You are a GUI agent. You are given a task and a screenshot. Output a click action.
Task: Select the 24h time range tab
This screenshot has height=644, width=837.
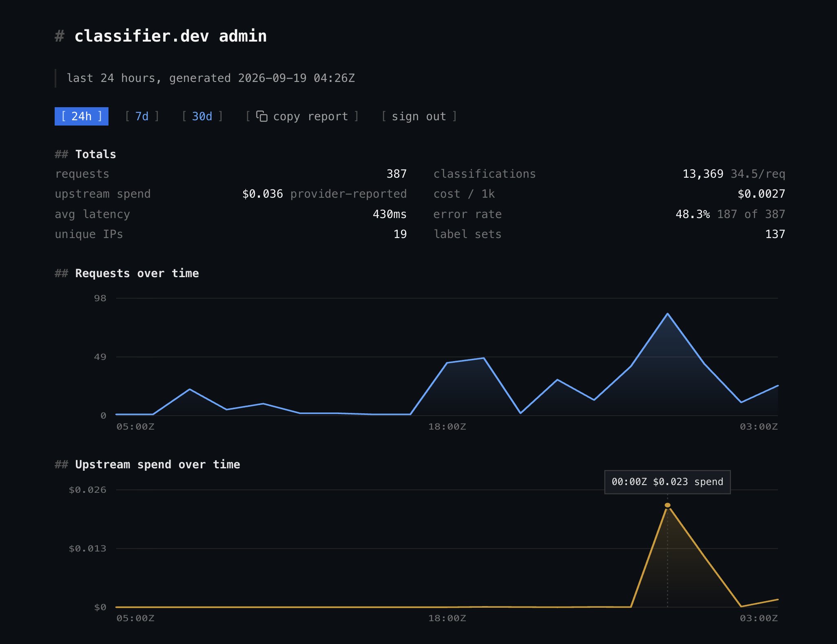[x=82, y=116]
